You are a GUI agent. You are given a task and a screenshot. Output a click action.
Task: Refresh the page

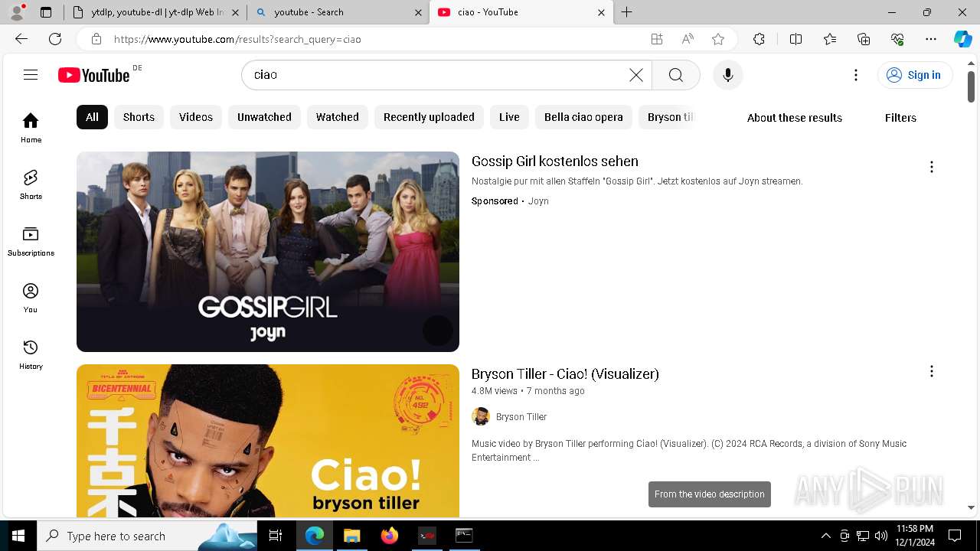[x=55, y=39]
